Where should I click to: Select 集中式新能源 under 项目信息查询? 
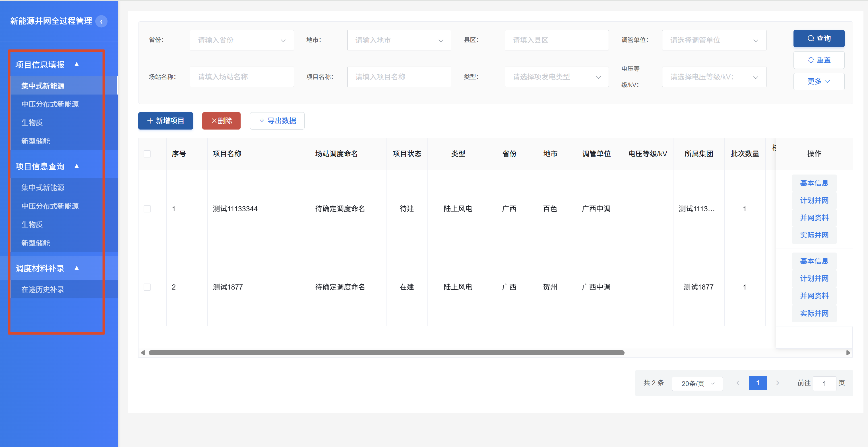pos(64,188)
